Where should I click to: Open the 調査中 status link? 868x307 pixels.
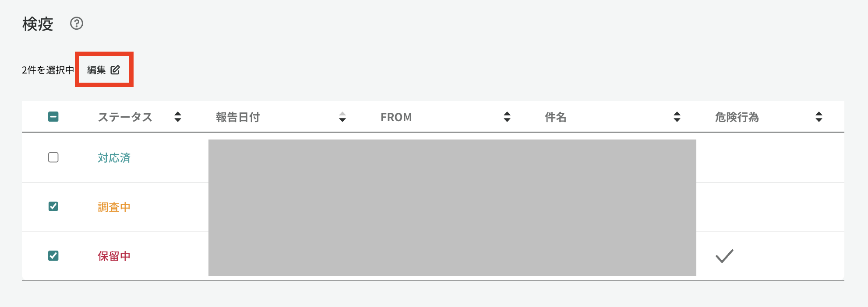tap(114, 207)
